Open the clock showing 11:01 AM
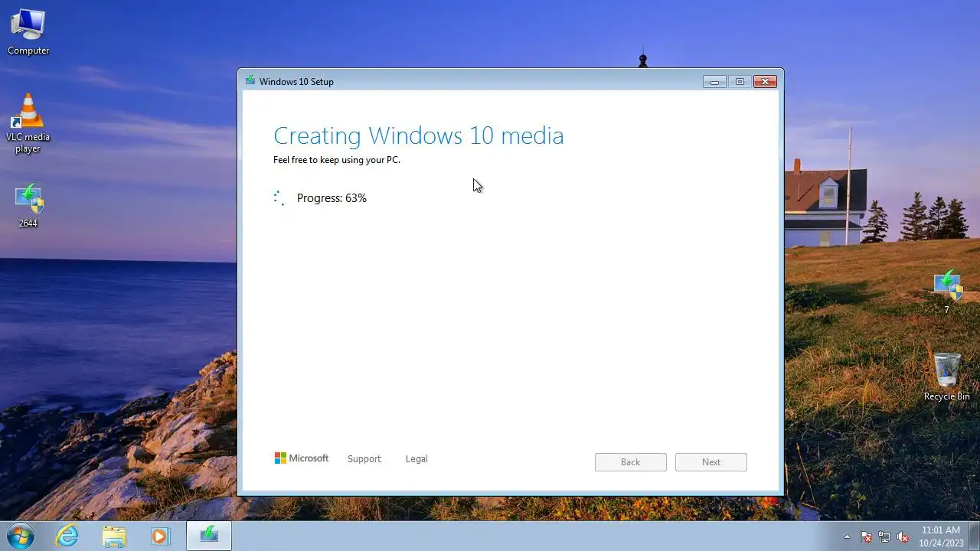This screenshot has height=551, width=980. (940, 536)
